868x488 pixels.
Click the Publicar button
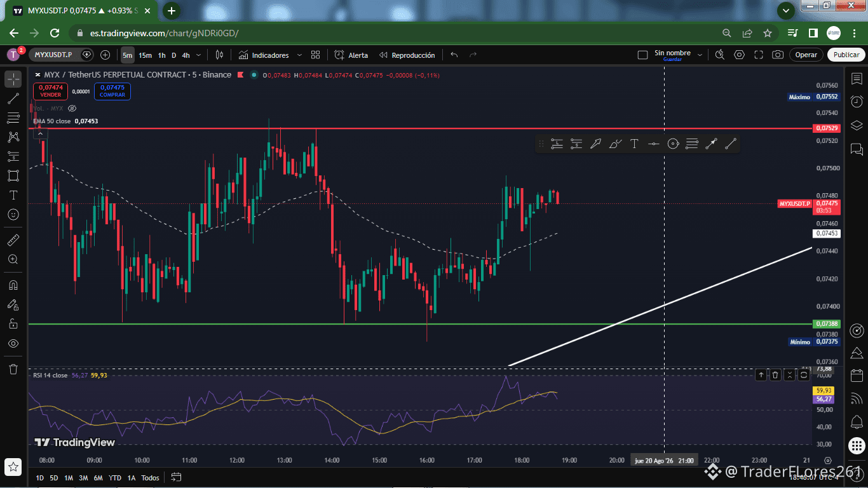click(x=846, y=55)
